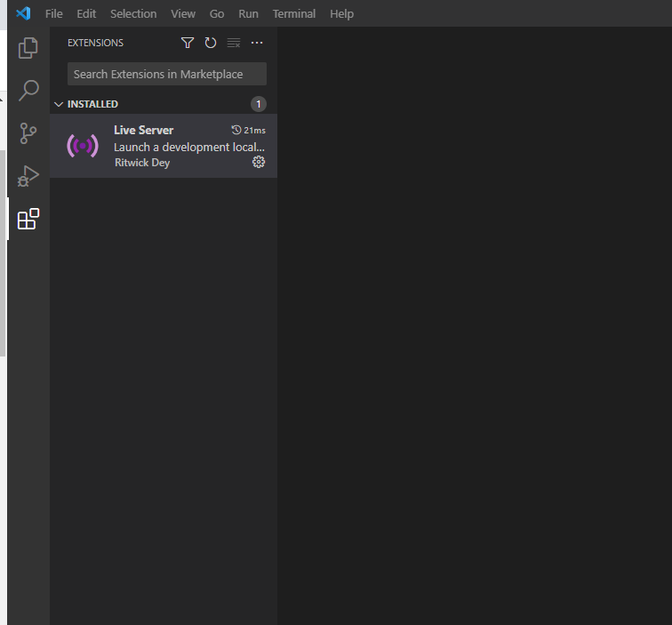Screen dimensions: 672x625
Task: Click the INSTALLED section header label
Action: (x=92, y=104)
